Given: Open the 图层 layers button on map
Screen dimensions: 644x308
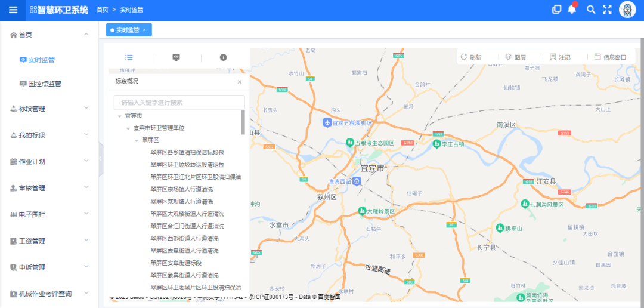Looking at the screenshot, I should (515, 57).
